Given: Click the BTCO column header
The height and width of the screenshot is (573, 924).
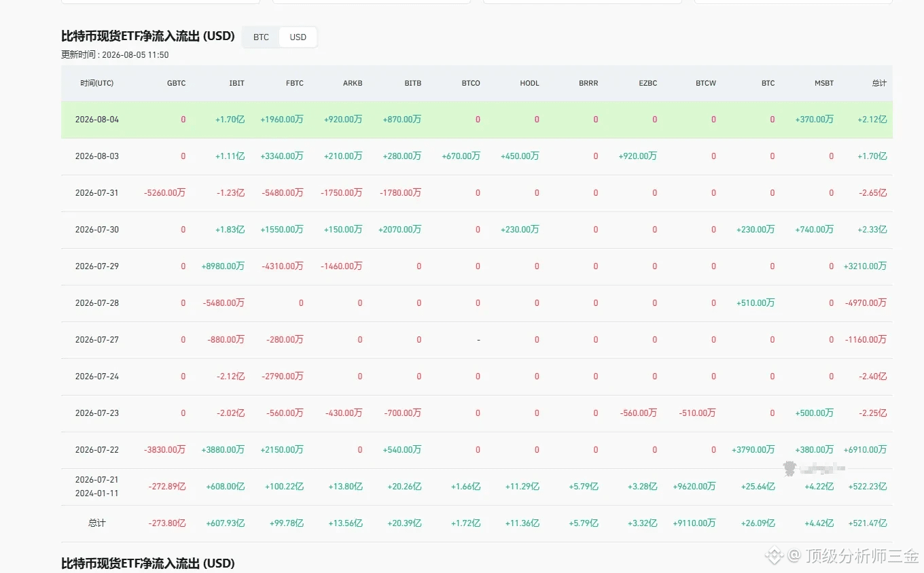Looking at the screenshot, I should [x=471, y=83].
